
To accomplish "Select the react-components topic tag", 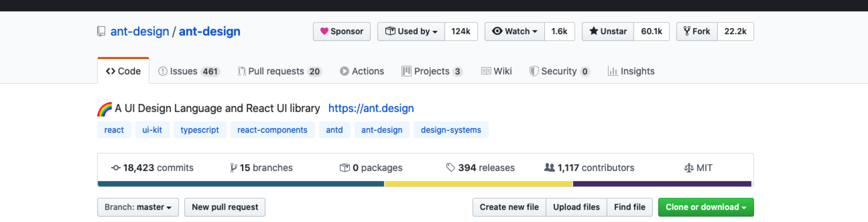I will click(272, 130).
